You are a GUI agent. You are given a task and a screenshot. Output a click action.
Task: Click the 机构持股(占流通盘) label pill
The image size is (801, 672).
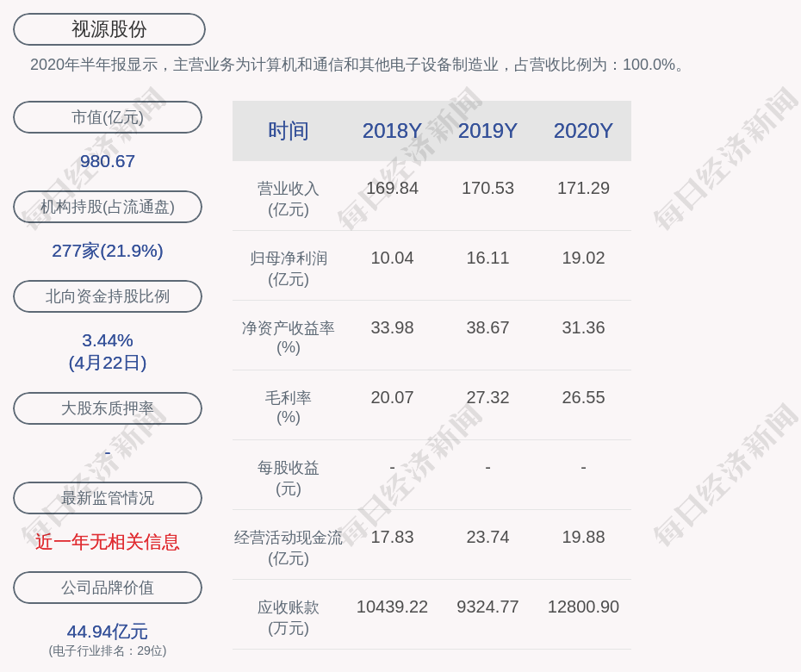108,207
